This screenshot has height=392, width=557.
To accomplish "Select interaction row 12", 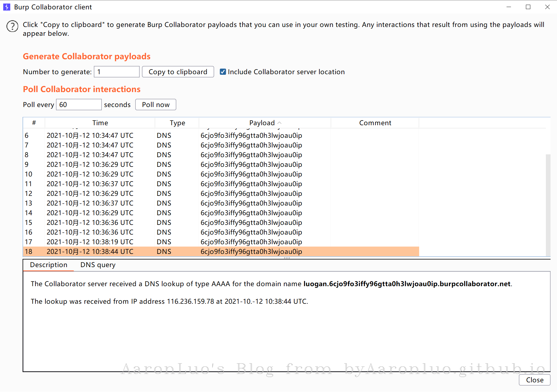I will click(221, 194).
